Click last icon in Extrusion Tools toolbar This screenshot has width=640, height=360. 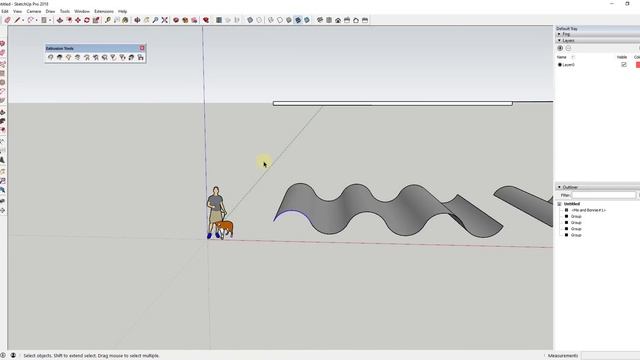point(140,58)
